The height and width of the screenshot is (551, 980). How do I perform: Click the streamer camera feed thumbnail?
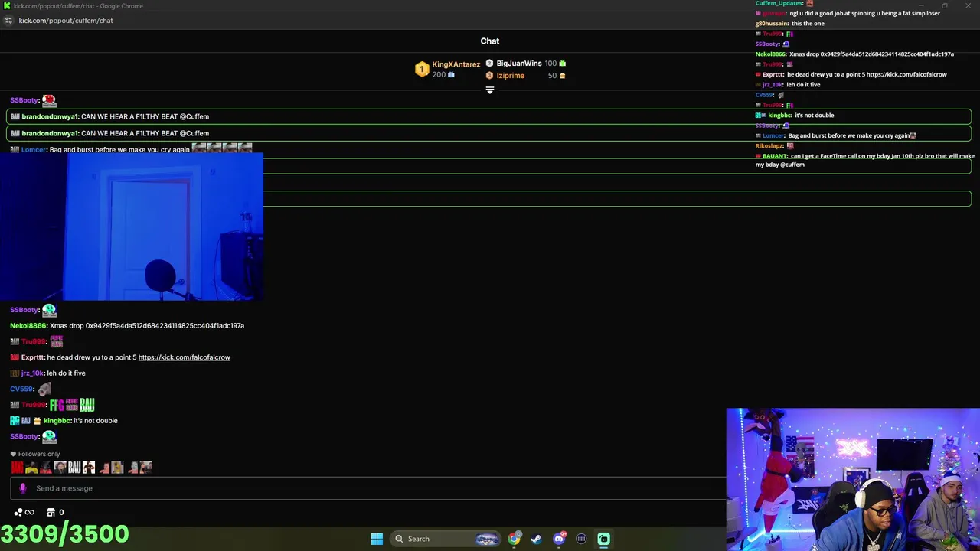pyautogui.click(x=853, y=479)
